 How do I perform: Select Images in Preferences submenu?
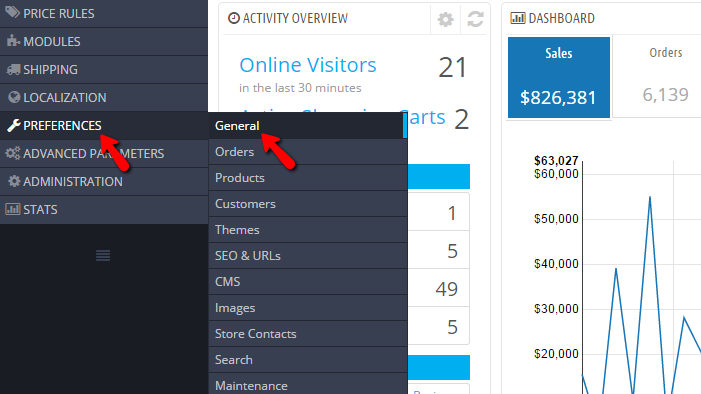click(x=308, y=308)
